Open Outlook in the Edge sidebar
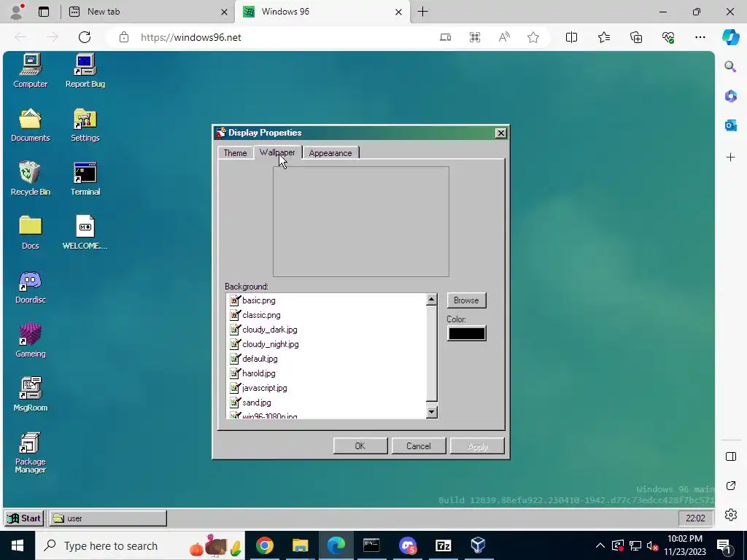Image resolution: width=747 pixels, height=560 pixels. [x=730, y=125]
